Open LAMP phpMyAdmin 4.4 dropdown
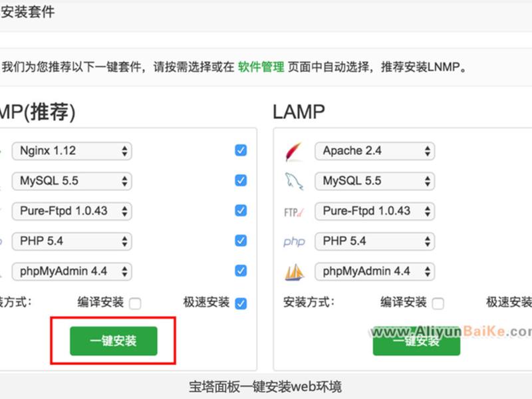 pyautogui.click(x=374, y=271)
